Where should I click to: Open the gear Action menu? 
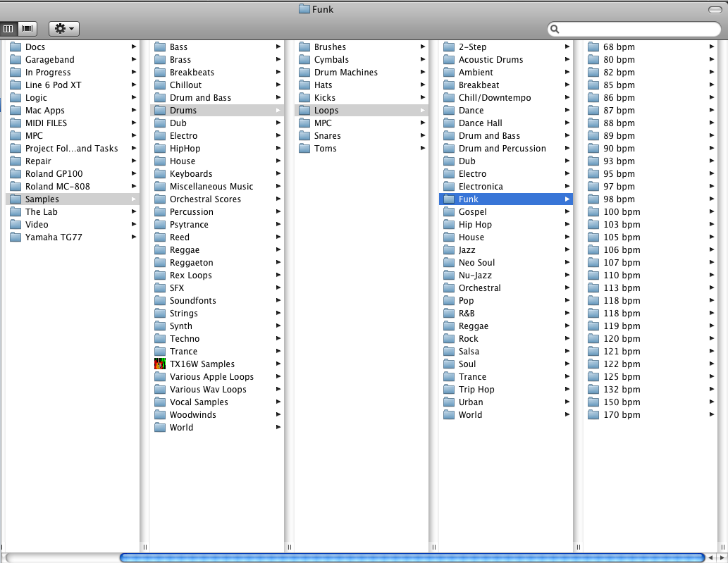[63, 29]
